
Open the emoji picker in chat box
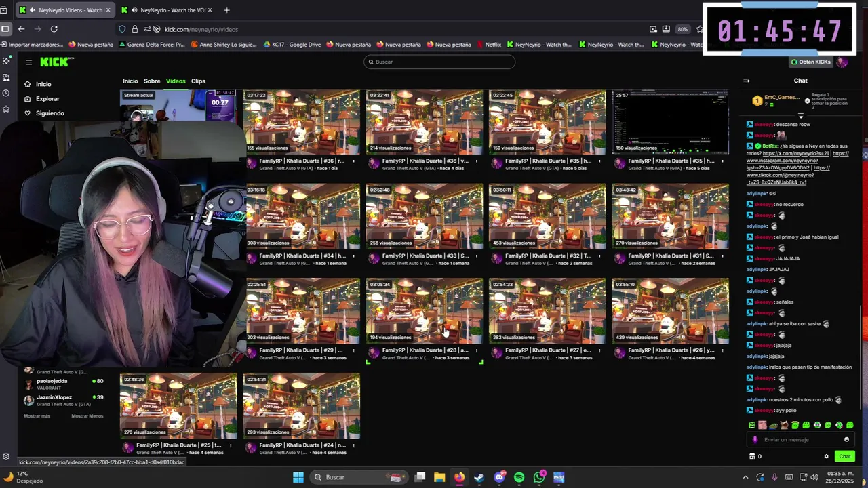point(846,439)
